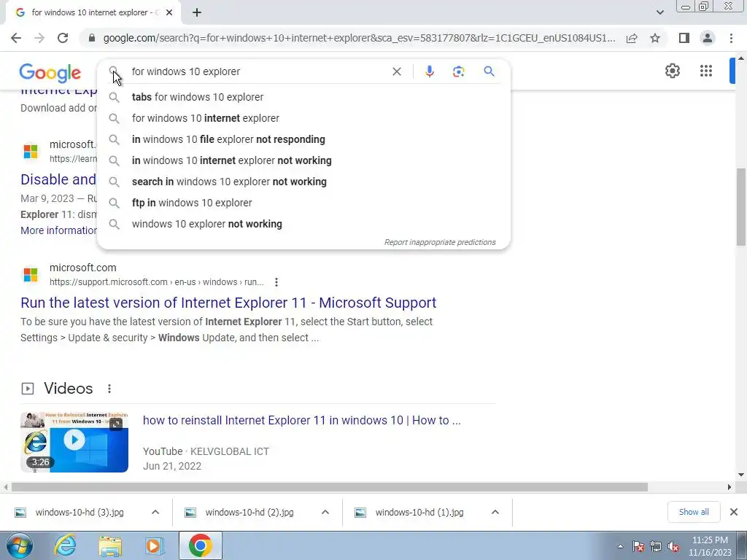View site lock information icon
Viewport: 747px width, 560px height.
92,38
